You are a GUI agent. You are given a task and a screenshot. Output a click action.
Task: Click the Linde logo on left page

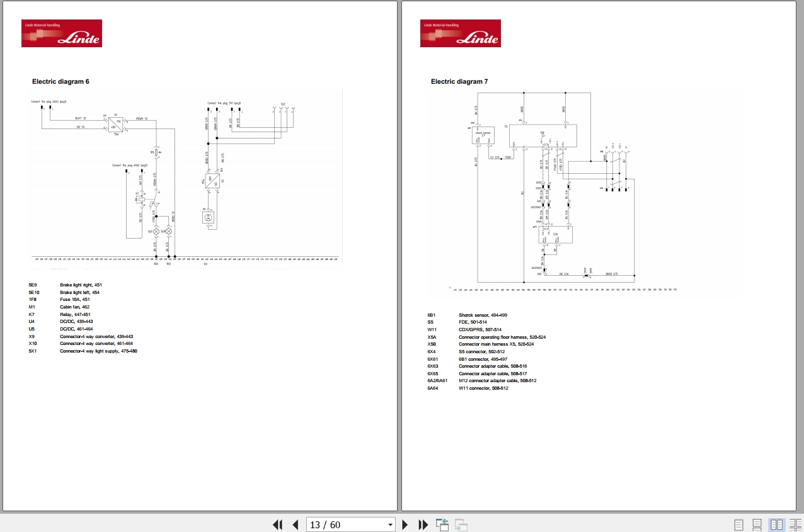(62, 33)
